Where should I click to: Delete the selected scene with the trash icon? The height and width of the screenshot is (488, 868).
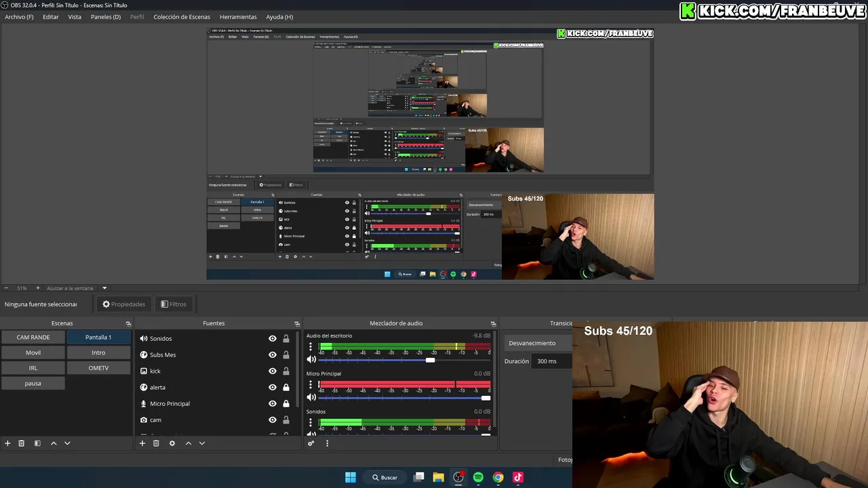[22, 443]
